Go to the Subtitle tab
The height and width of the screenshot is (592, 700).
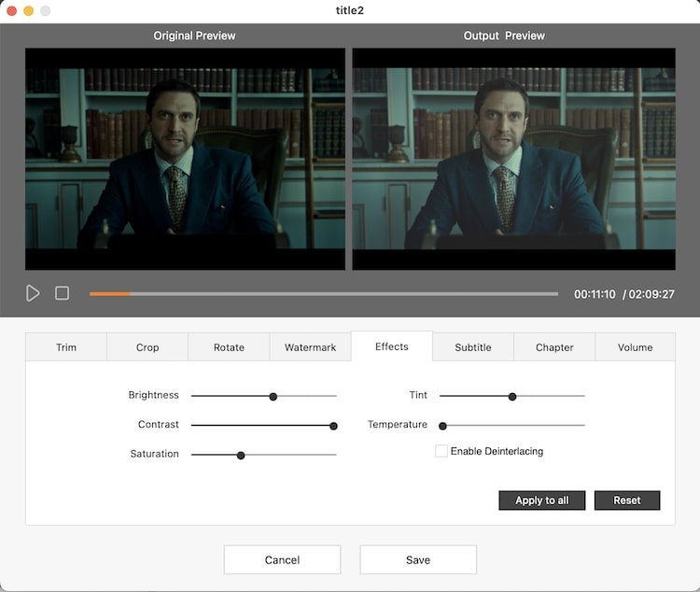click(x=473, y=347)
